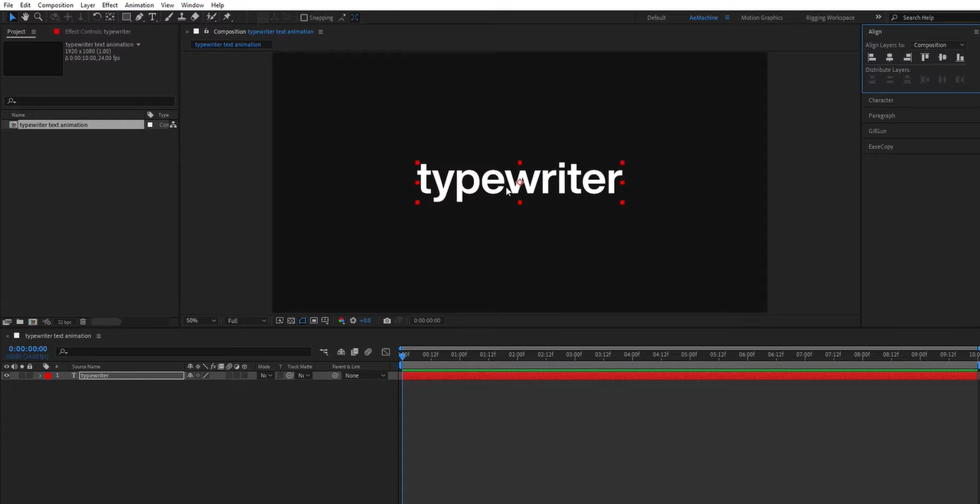Open the composition mini-flowchart in timeline
The height and width of the screenshot is (504, 980).
click(x=324, y=352)
